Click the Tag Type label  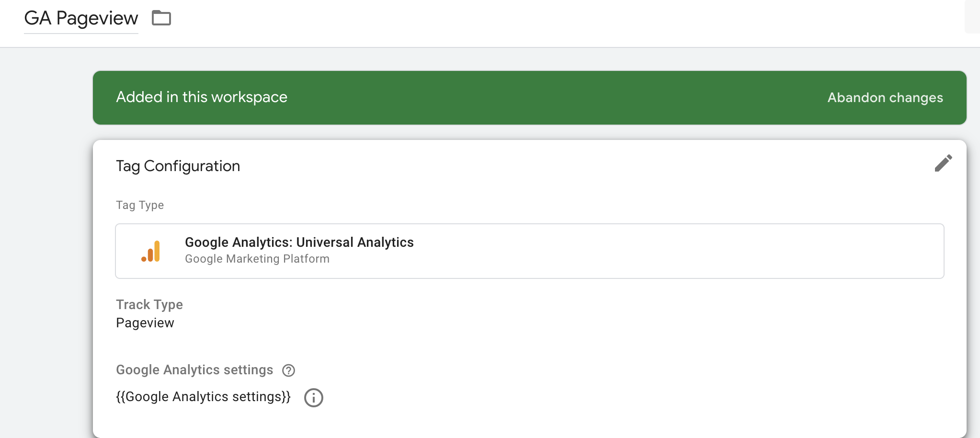pyautogui.click(x=140, y=205)
